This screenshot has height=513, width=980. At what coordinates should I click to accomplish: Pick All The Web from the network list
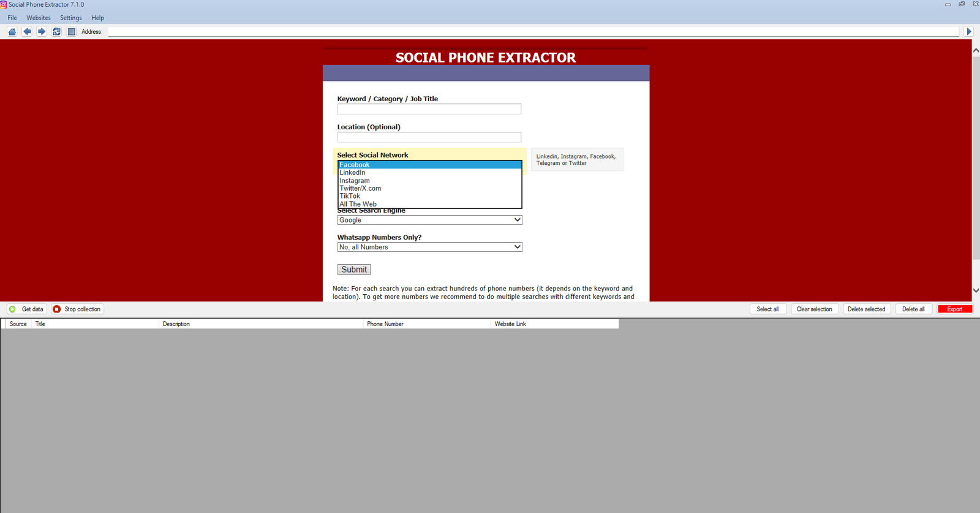point(358,204)
